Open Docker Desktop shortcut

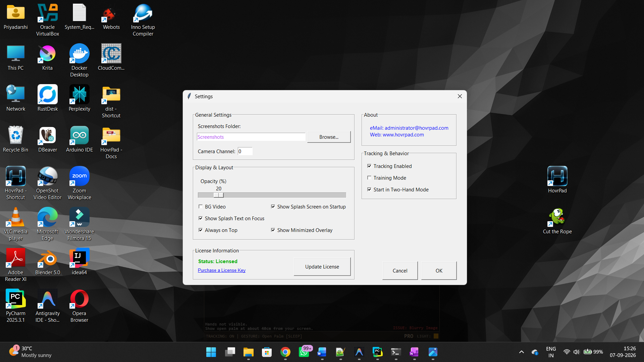point(79,60)
